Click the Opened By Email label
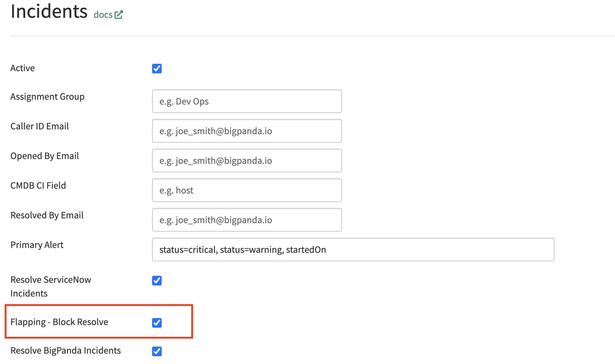 (x=45, y=156)
